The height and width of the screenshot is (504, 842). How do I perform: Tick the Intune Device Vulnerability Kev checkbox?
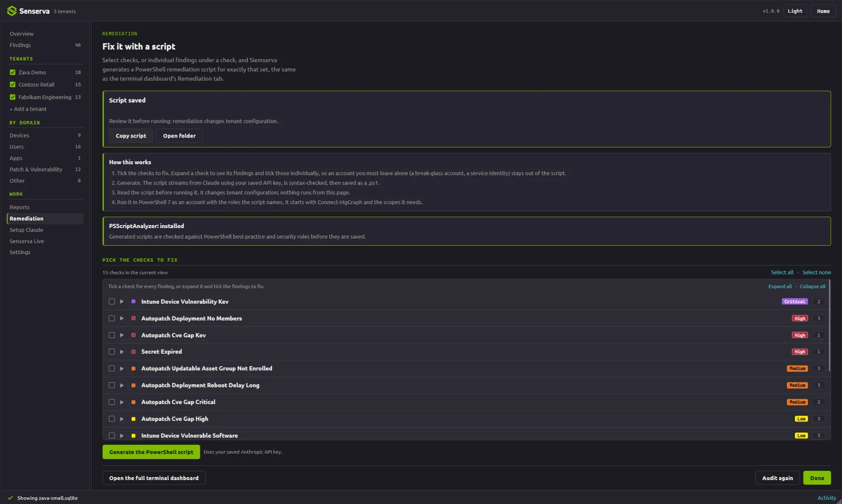coord(112,302)
